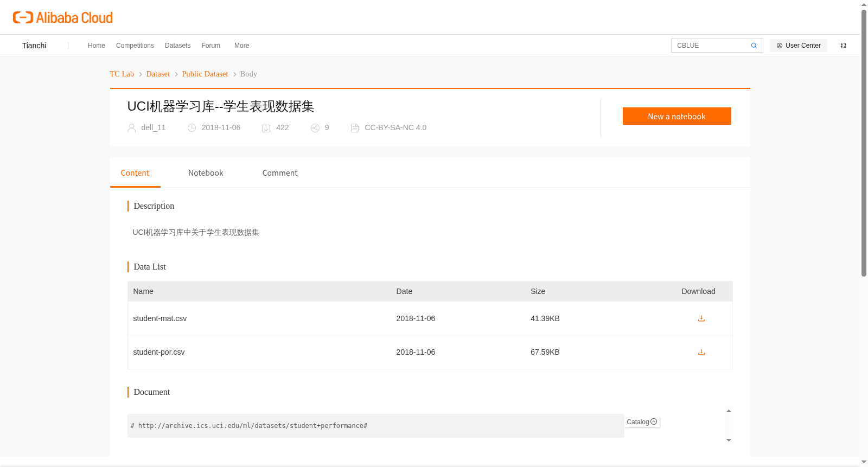Screen dimensions: 868x467
Task: Click the Name column header
Action: click(x=143, y=291)
